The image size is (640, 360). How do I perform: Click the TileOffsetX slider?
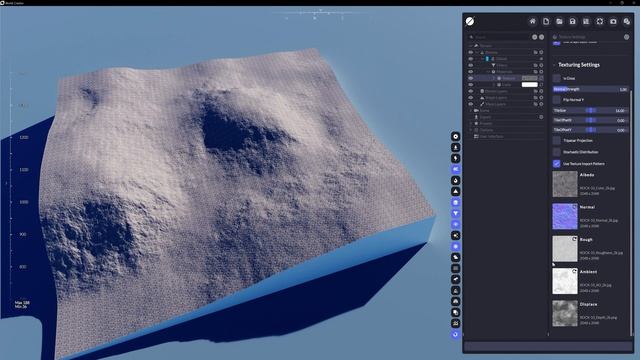590,120
